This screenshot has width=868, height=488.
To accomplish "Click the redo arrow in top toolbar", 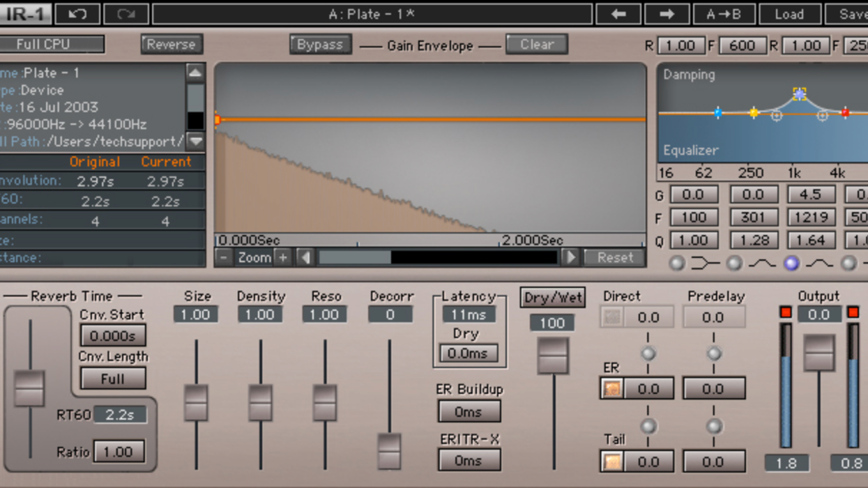I will coord(125,14).
